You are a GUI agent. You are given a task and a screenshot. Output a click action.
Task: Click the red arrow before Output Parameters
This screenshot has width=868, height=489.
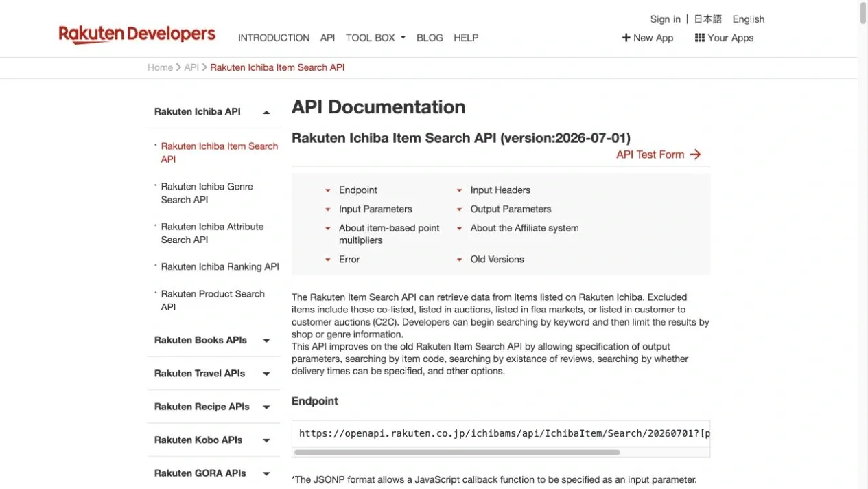[460, 209]
